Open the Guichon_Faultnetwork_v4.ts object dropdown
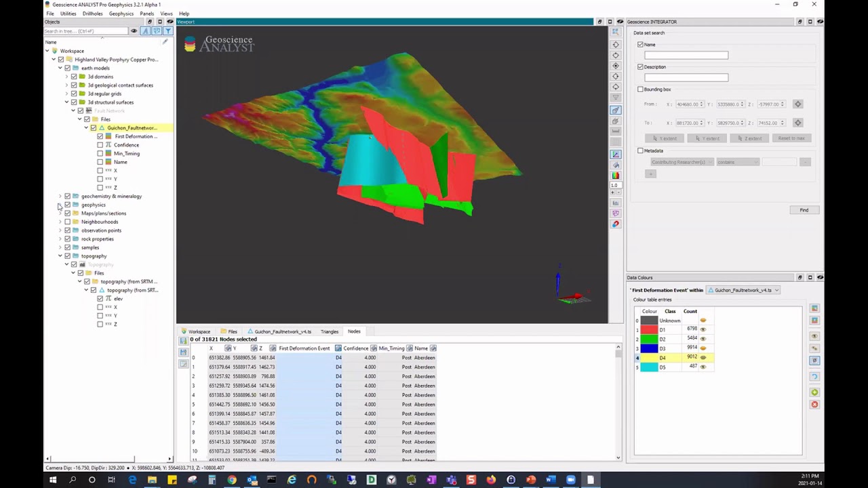 click(743, 290)
